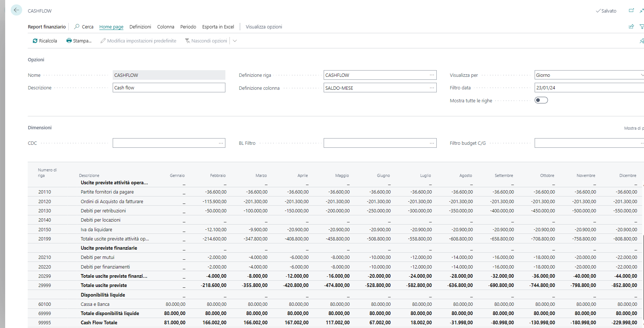Click the Febbraio column header
Image resolution: width=644 pixels, height=328 pixels.
point(218,175)
